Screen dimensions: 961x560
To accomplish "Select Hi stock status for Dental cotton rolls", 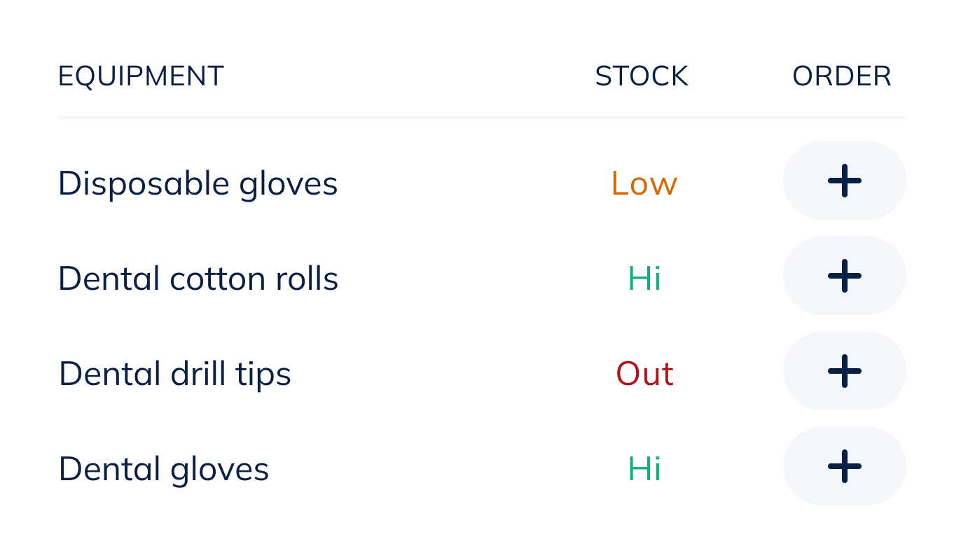I will click(x=644, y=279).
